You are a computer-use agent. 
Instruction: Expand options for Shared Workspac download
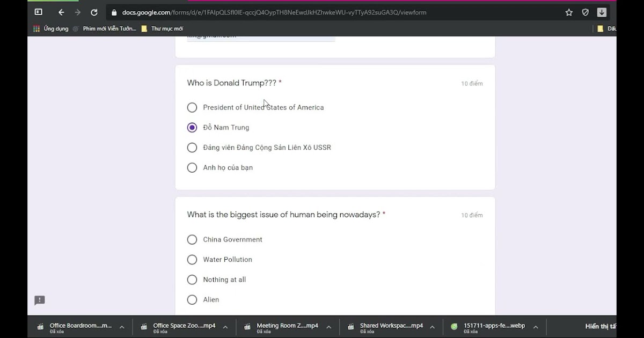point(432,327)
